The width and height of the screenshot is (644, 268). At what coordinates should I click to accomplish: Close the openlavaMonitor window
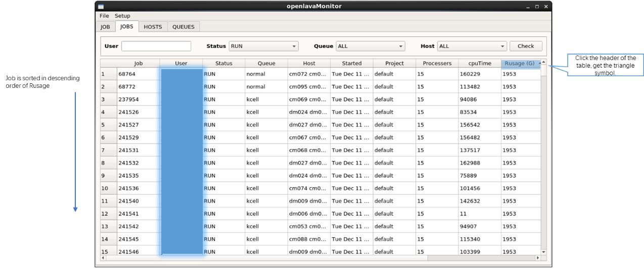point(546,7)
